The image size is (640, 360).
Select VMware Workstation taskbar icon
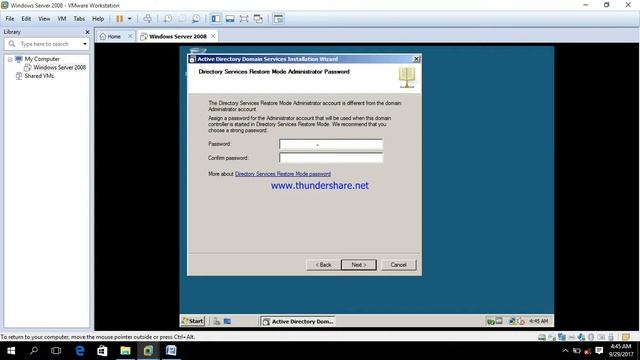coord(148,351)
